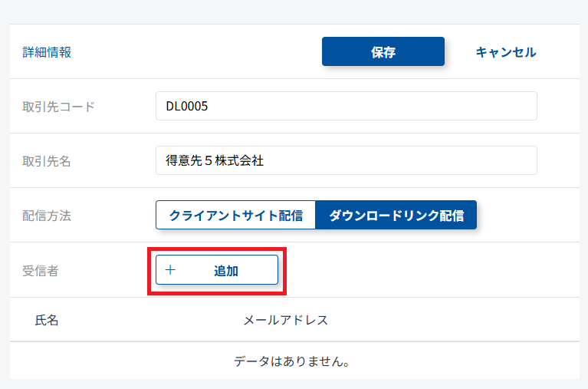Viewport: 588px width, 389px height.
Task: Click the 追加 text label on recipient button
Action: 226,270
